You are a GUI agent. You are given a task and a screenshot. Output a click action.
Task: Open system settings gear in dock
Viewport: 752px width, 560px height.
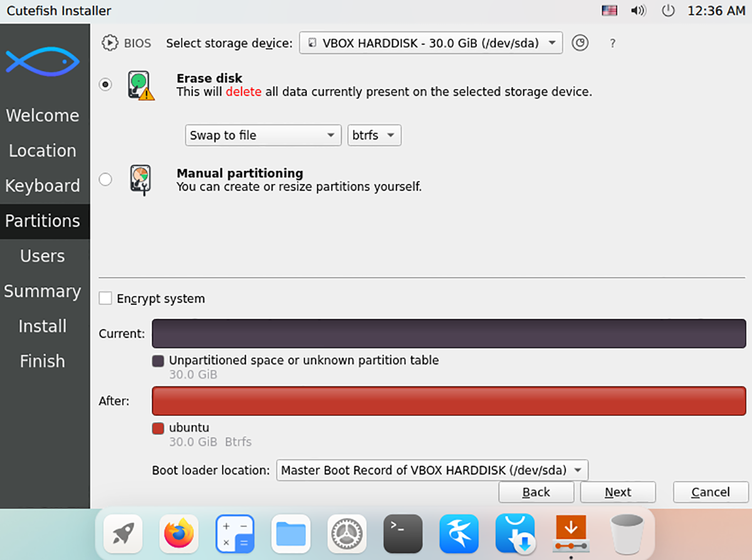pyautogui.click(x=347, y=534)
